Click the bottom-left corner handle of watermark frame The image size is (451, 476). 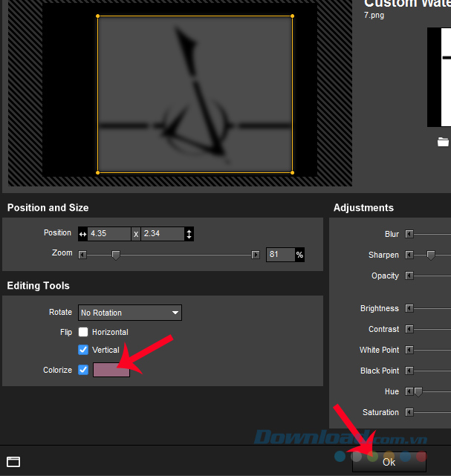tap(98, 173)
